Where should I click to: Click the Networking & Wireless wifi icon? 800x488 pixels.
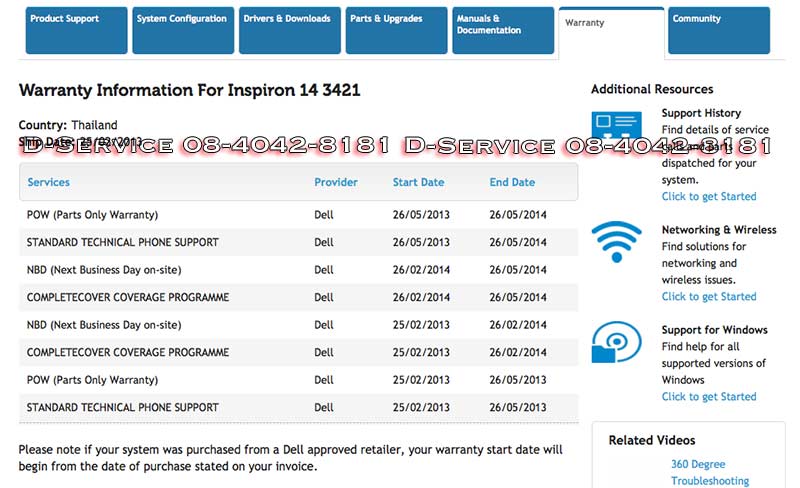(616, 242)
